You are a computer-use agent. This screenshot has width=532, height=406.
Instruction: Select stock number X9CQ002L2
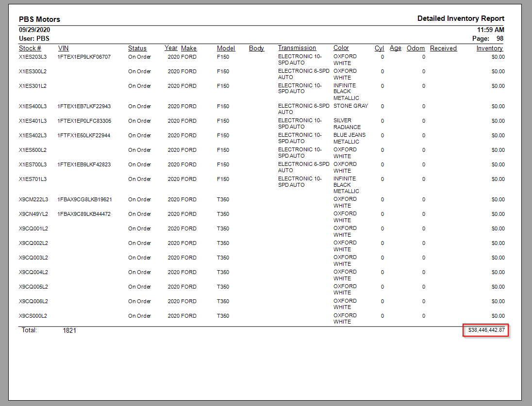pos(33,244)
